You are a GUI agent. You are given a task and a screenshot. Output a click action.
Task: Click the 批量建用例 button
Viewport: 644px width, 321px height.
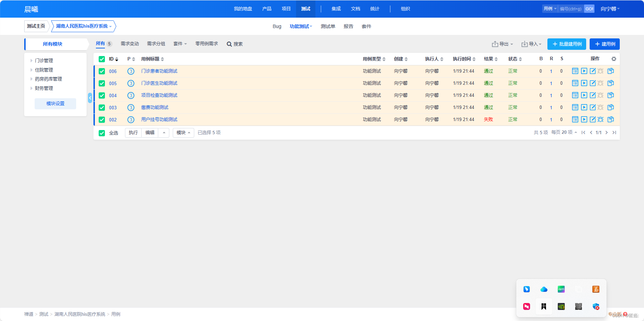[567, 44]
